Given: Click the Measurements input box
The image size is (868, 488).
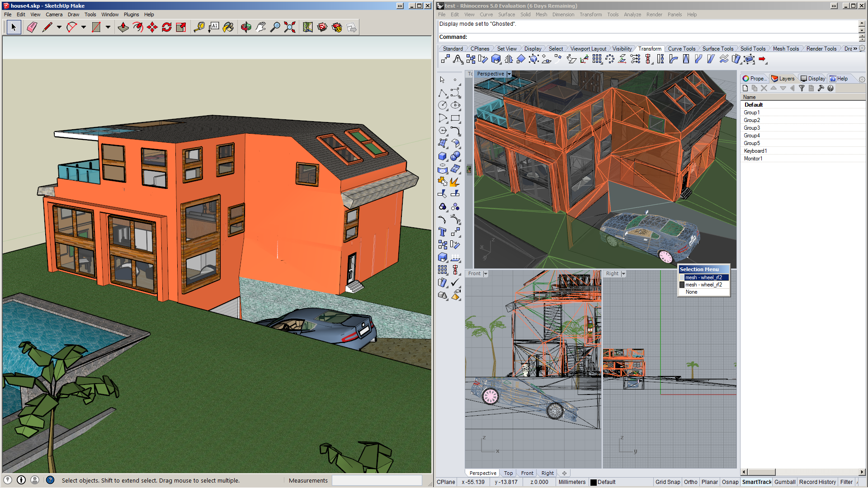Looking at the screenshot, I should coord(377,481).
